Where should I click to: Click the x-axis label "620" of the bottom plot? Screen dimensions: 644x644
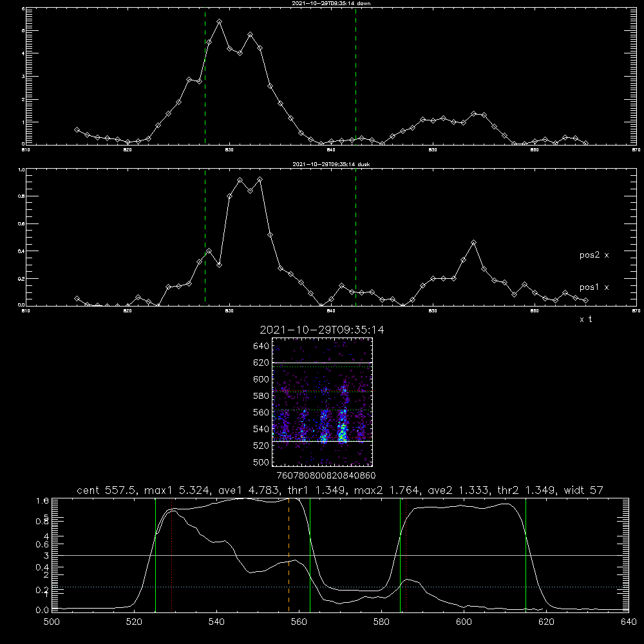click(546, 622)
